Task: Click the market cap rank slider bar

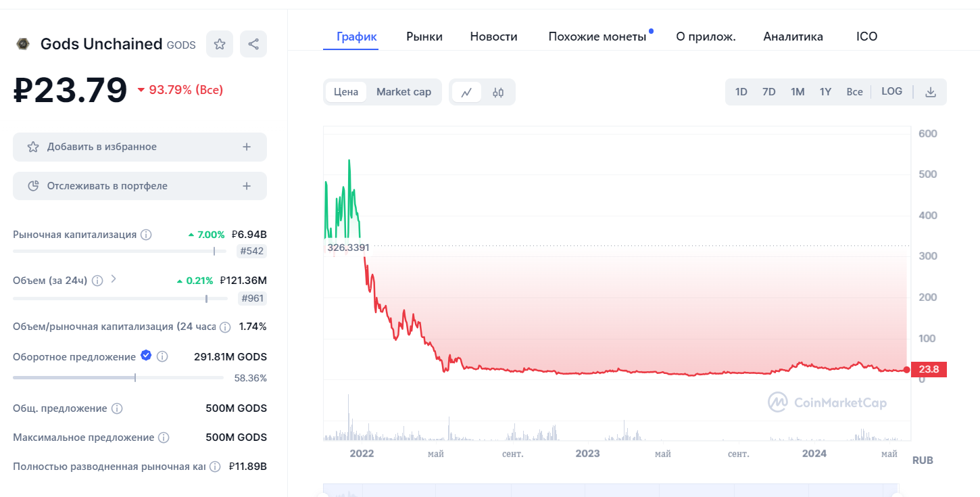Action: (x=120, y=251)
